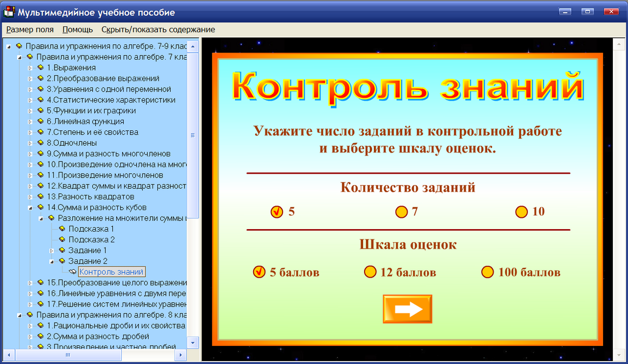
Task: Open the "Размер поля" menu
Action: [x=29, y=29]
